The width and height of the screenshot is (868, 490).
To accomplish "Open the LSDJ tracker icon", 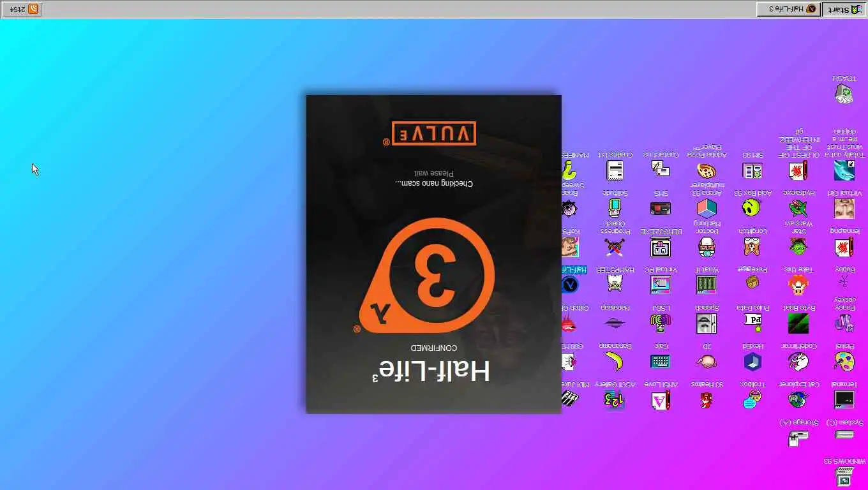I will pos(660,323).
